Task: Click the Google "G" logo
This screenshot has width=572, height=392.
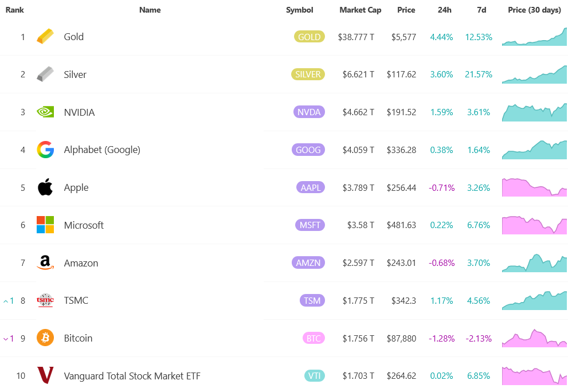Action: [45, 150]
